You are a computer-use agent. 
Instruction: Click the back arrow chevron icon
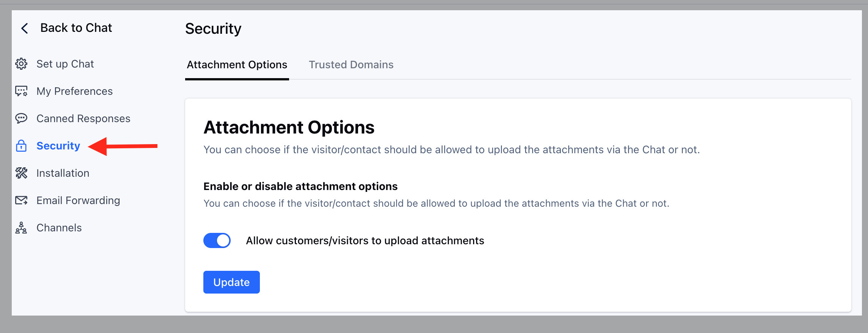[25, 28]
